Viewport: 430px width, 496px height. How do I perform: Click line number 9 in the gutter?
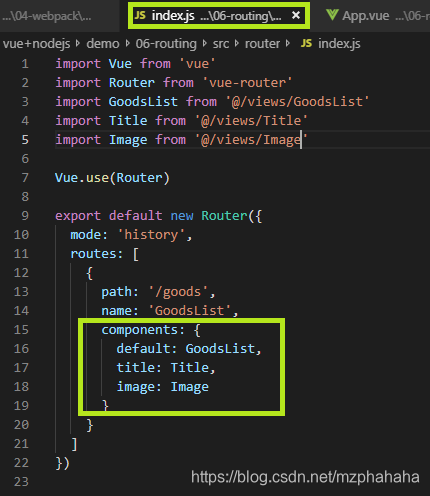(25, 216)
